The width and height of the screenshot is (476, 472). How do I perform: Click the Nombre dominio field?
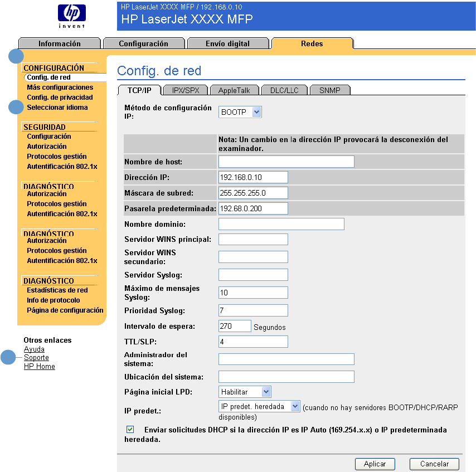pos(281,224)
